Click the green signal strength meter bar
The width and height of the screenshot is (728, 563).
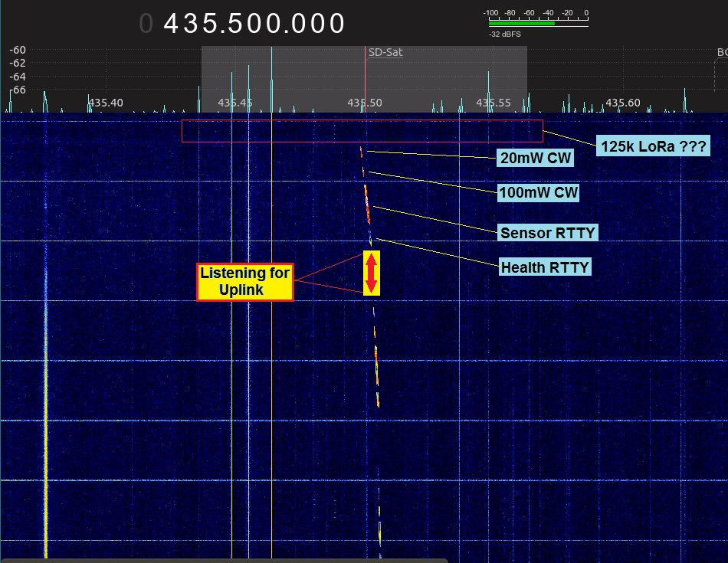click(521, 23)
